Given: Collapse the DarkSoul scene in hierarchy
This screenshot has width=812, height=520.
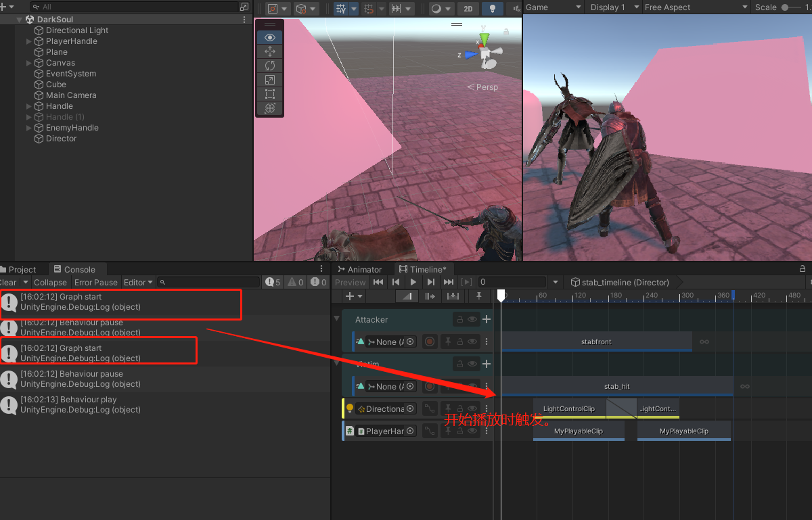Looking at the screenshot, I should point(20,20).
